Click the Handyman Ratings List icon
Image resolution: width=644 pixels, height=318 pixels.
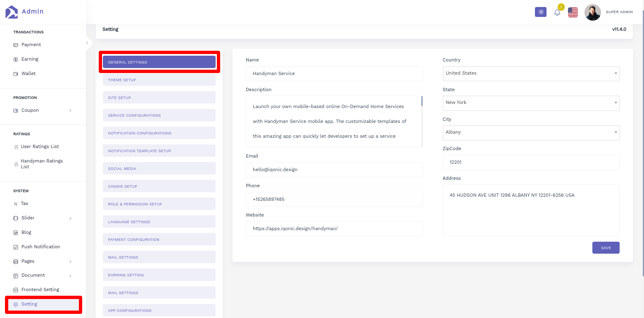[16, 164]
